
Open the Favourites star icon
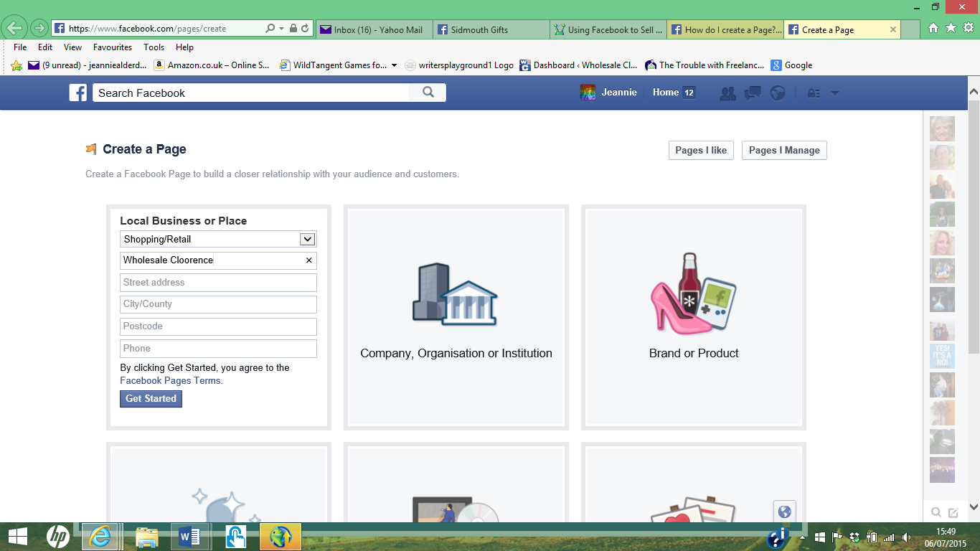point(951,28)
